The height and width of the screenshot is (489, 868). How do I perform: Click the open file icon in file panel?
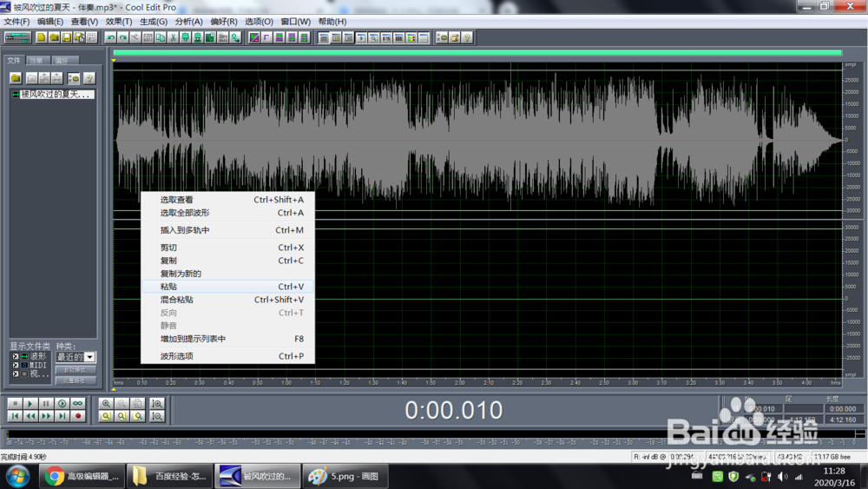16,78
